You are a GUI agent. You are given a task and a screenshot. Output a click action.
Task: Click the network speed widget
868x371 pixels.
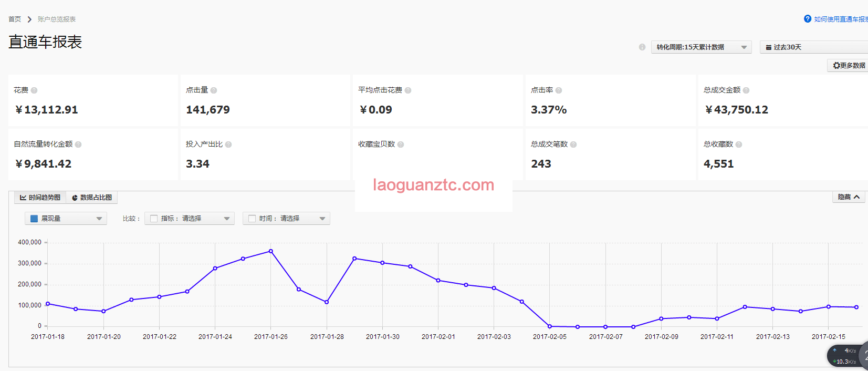point(847,356)
